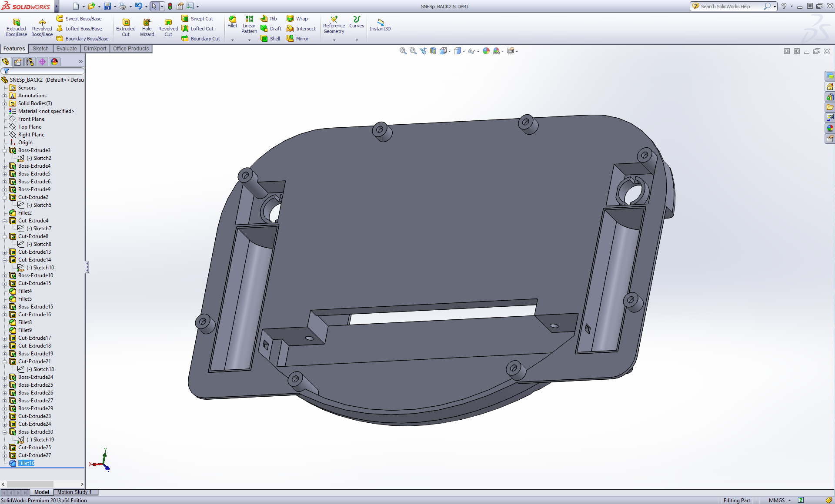Open the Linear Pattern dropdown arrow
This screenshot has height=504, width=835.
(249, 40)
